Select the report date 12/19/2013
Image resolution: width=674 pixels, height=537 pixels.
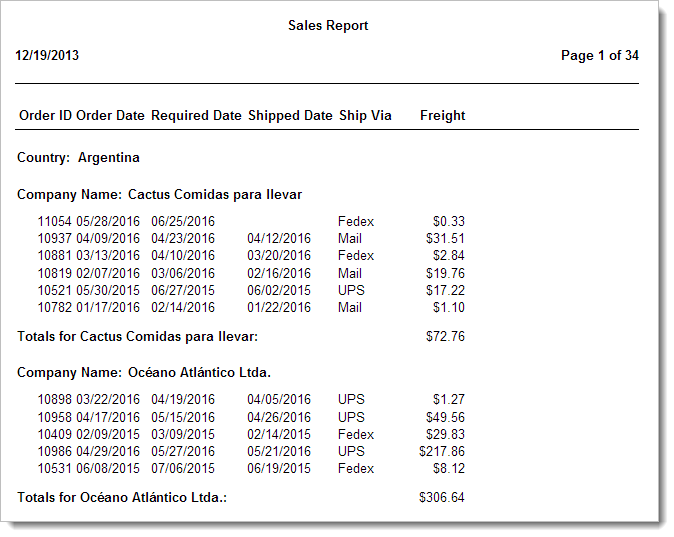47,55
